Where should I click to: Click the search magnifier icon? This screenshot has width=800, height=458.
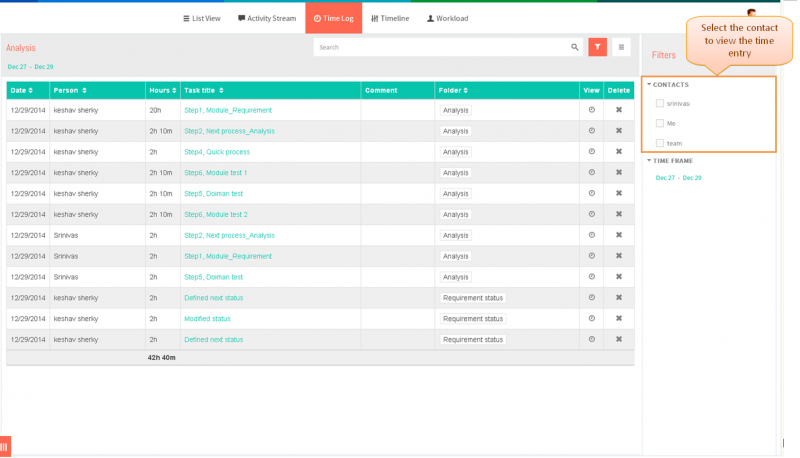574,47
